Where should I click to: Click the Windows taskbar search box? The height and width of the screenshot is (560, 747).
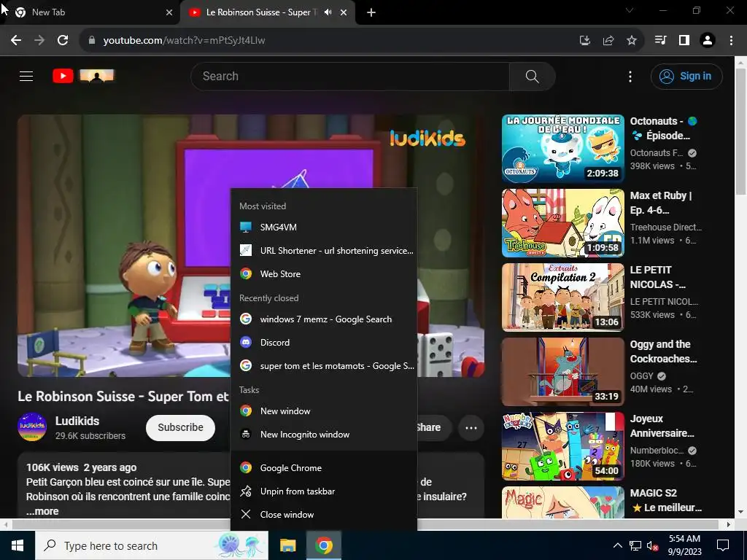tap(152, 545)
